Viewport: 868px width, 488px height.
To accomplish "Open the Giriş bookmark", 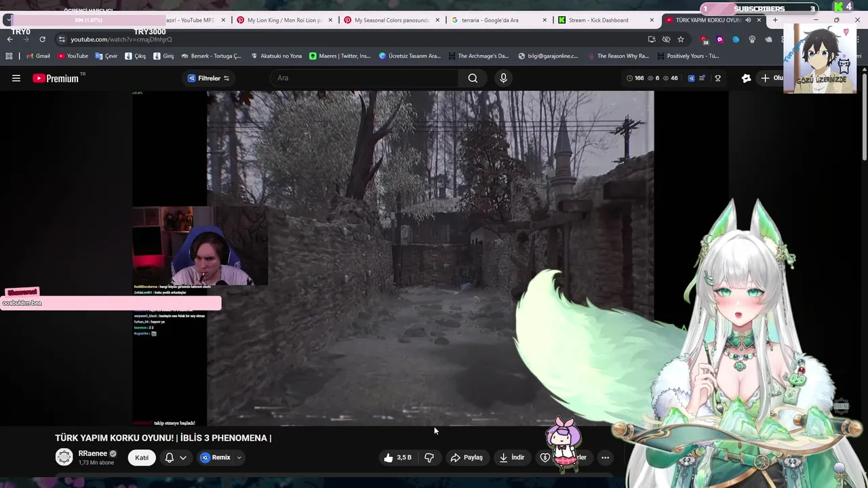I will click(163, 56).
